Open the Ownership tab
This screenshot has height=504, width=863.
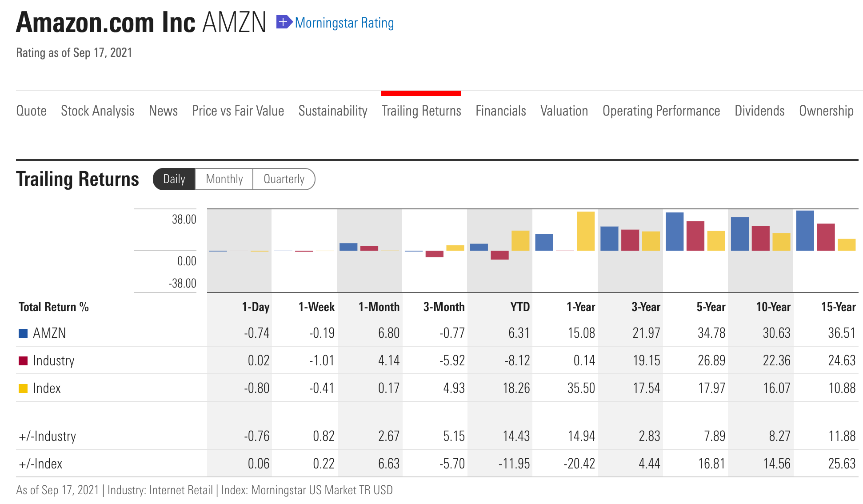click(x=826, y=111)
